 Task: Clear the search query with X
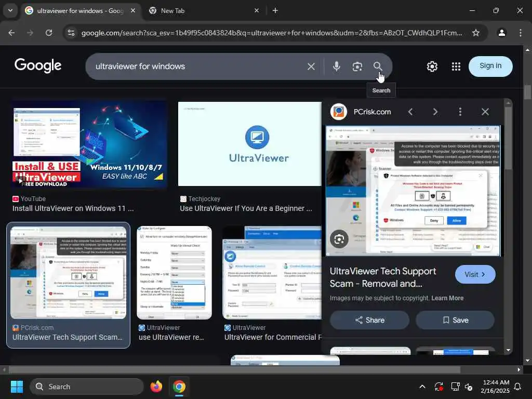(x=311, y=66)
